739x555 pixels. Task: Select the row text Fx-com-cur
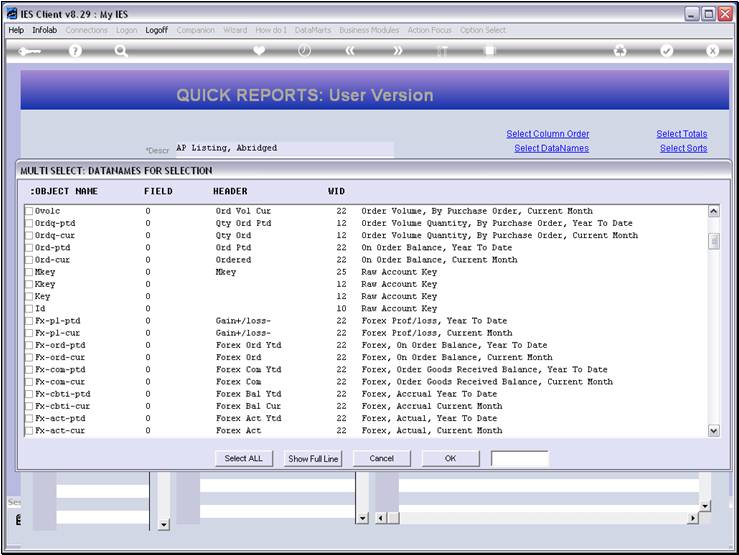[60, 382]
